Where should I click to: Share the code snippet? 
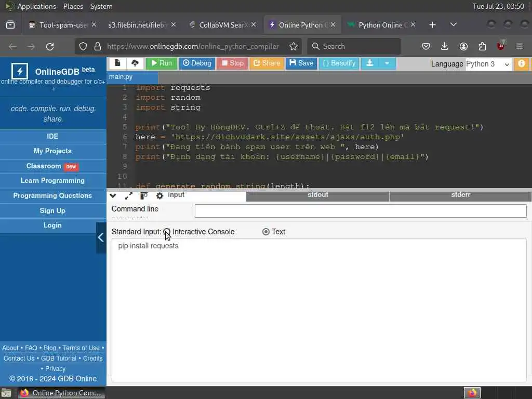coord(267,63)
